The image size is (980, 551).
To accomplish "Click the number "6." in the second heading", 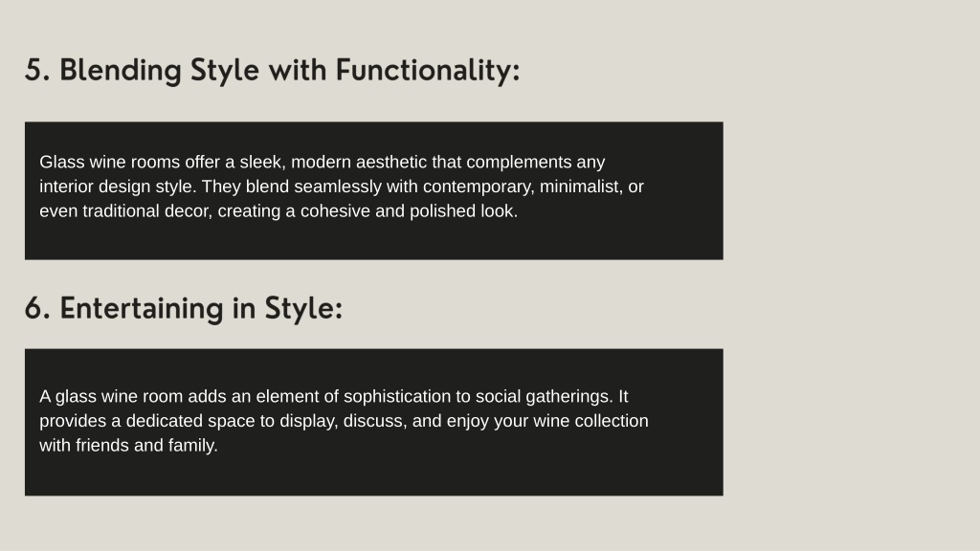I will [37, 309].
